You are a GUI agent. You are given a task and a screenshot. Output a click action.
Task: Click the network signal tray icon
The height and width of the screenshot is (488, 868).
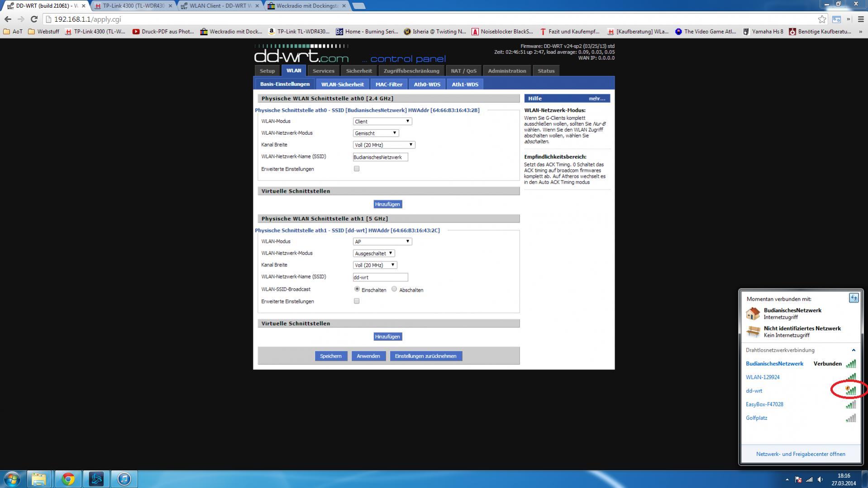tap(809, 479)
